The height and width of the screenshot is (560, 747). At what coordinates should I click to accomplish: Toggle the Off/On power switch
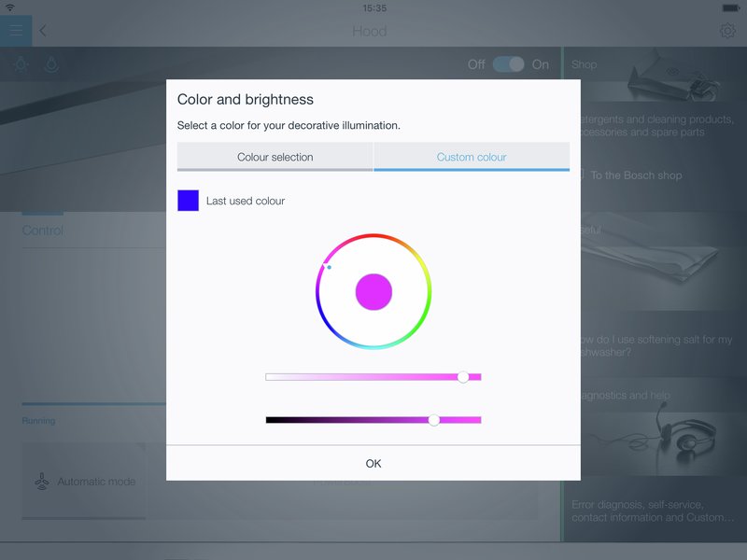tap(509, 64)
